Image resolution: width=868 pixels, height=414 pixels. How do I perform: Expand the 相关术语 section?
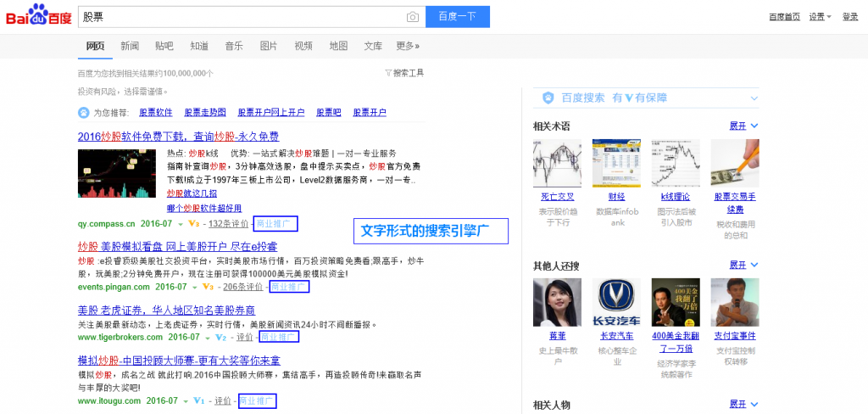(x=743, y=126)
